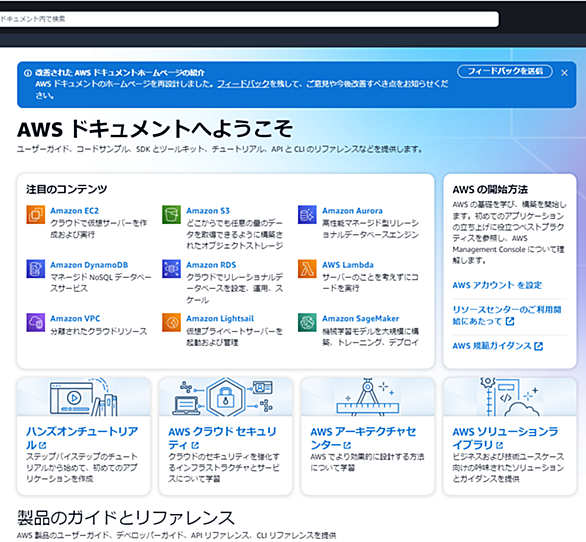Open the AWS クラウドセキュリティ card title
Image resolution: width=586 pixels, height=542 pixels.
pos(222,438)
